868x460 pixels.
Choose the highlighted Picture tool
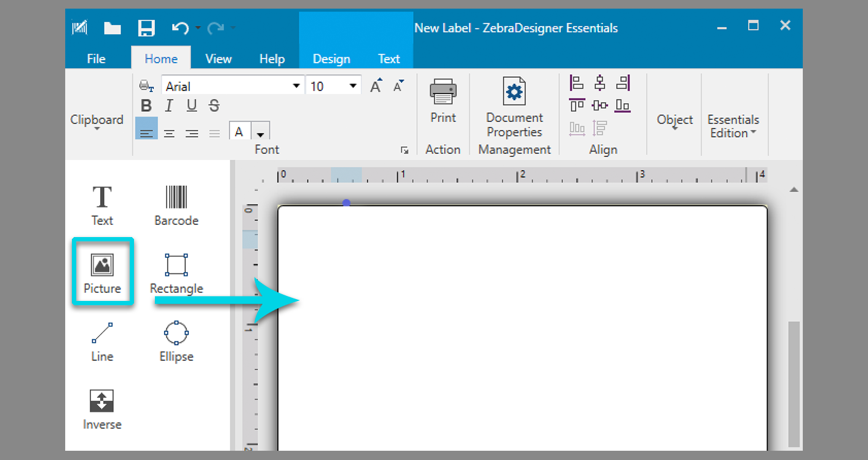[102, 271]
